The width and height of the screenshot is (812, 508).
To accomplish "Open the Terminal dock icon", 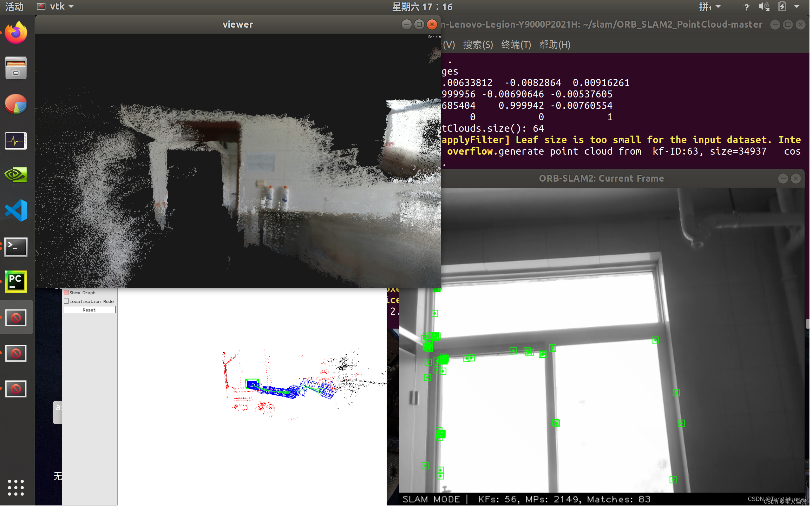I will (16, 248).
